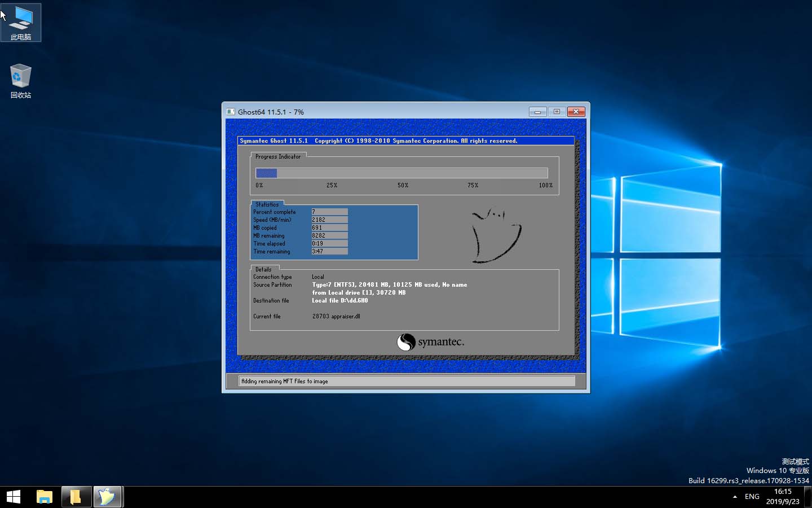Click the 100% progress scale label
The height and width of the screenshot is (508, 812).
(545, 185)
